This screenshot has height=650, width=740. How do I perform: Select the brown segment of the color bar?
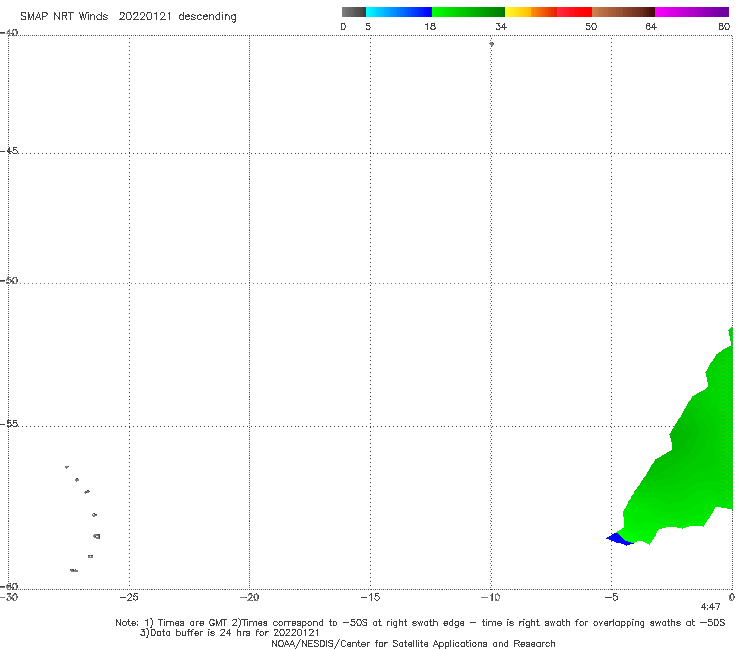tap(623, 12)
